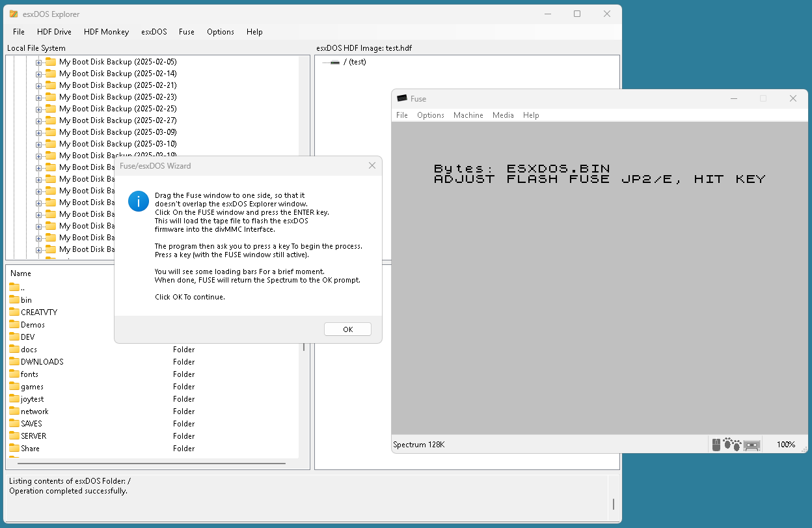812x528 pixels.
Task: Click the folder icon next to SERVER
Action: pos(14,436)
